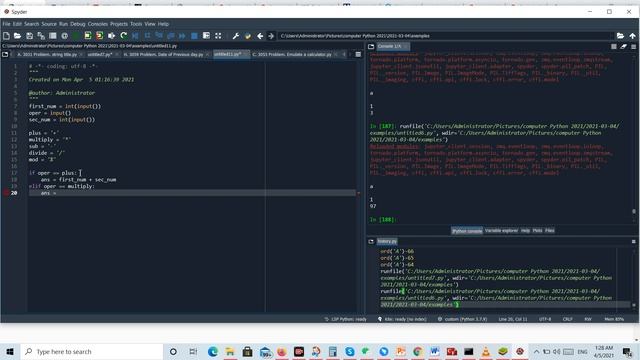Create a new file with toolbar icon
640x360 pixels.
click(6, 36)
